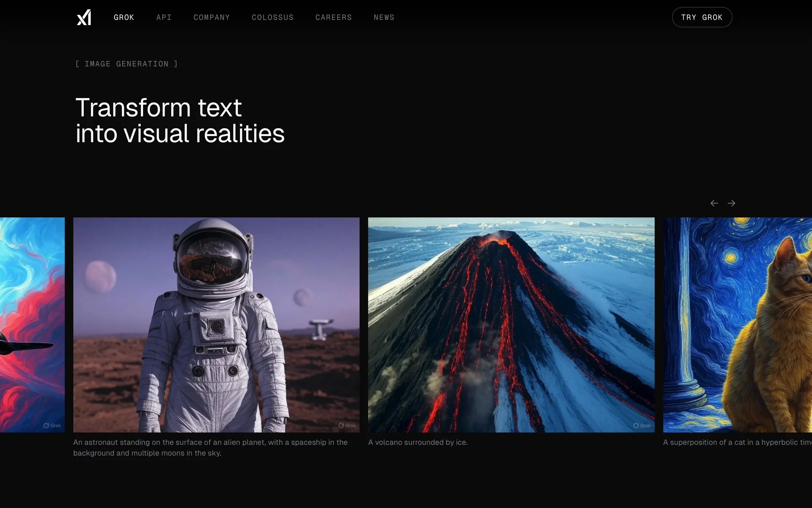Click Grok watermark on volcano image
Image resolution: width=812 pixels, height=508 pixels.
[642, 425]
